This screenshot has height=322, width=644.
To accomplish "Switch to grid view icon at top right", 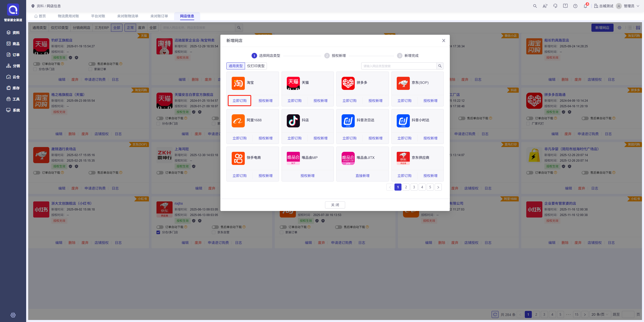I will (638, 28).
